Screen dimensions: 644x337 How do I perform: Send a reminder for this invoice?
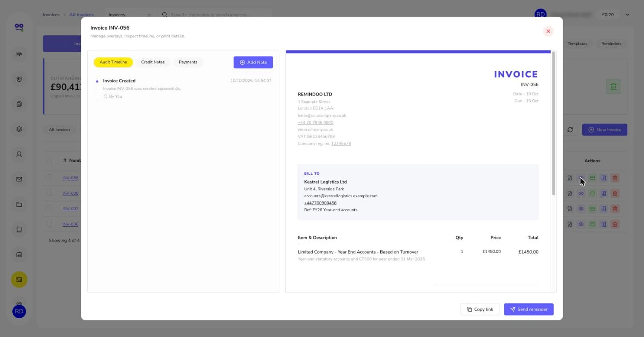[x=529, y=309]
